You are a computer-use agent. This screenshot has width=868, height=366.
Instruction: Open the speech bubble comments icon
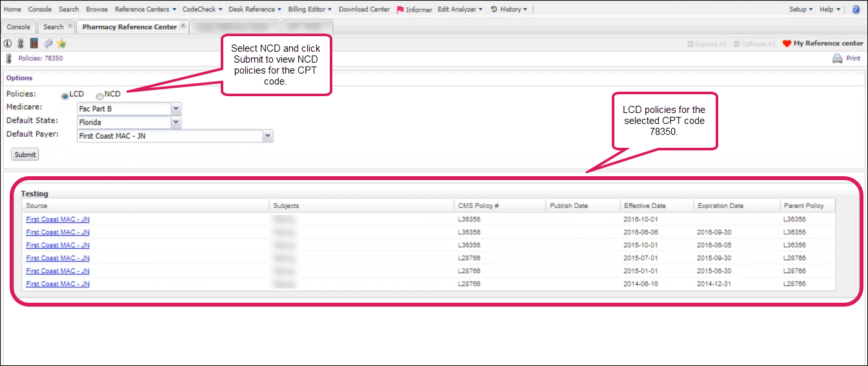48,44
